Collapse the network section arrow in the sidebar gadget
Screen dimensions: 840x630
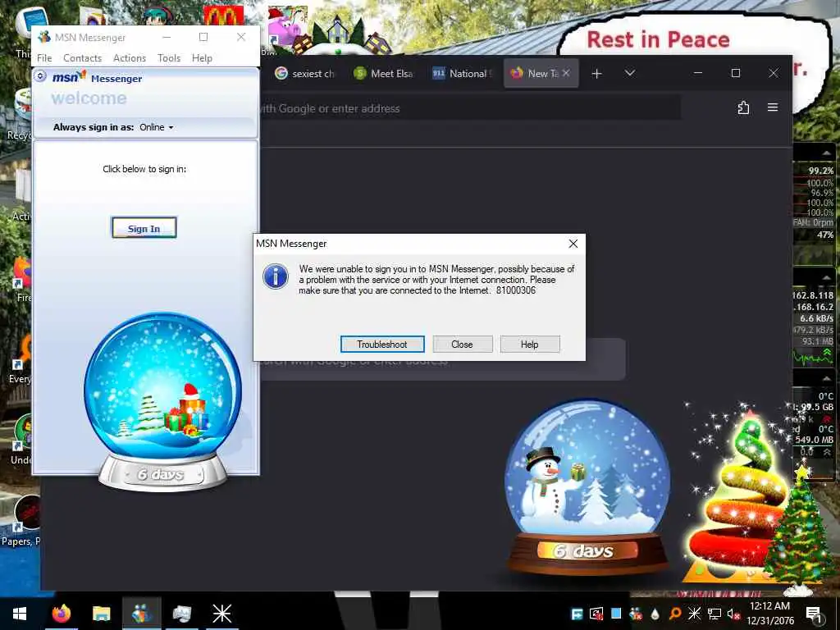click(x=827, y=277)
